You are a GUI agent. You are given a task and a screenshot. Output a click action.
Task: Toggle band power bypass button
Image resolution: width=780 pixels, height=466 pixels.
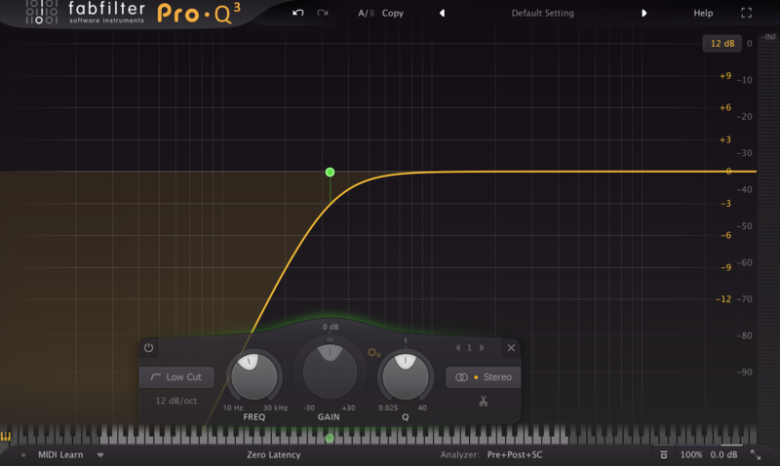pyautogui.click(x=148, y=348)
